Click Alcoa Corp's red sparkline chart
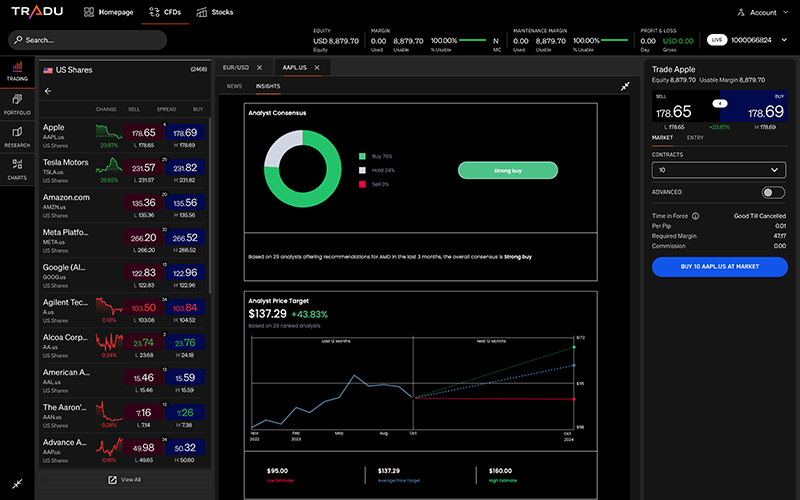This screenshot has width=800, height=500. pos(109,342)
